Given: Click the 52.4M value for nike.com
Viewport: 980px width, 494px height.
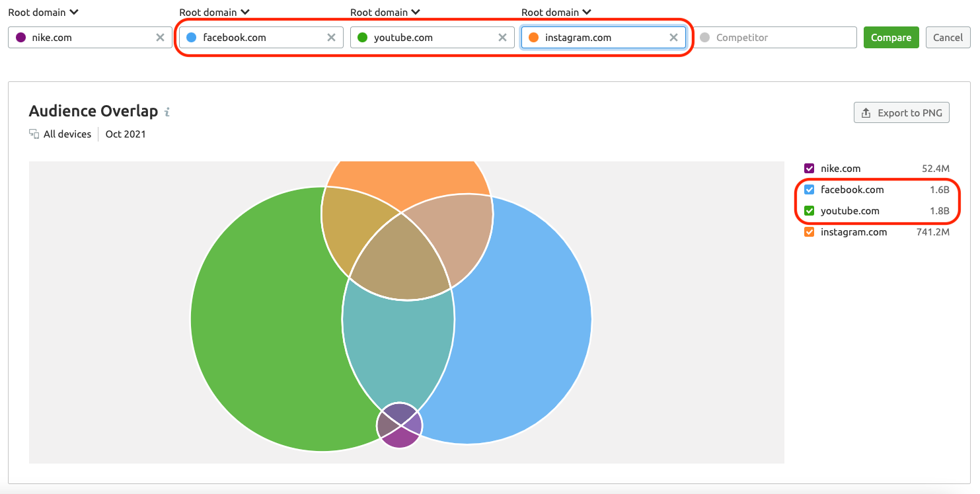Looking at the screenshot, I should [936, 169].
